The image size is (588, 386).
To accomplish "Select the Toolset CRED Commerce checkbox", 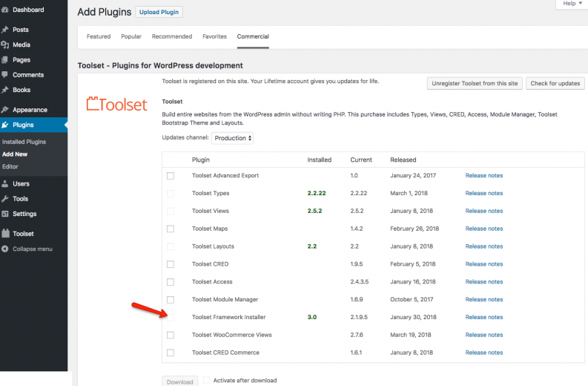I will point(171,353).
